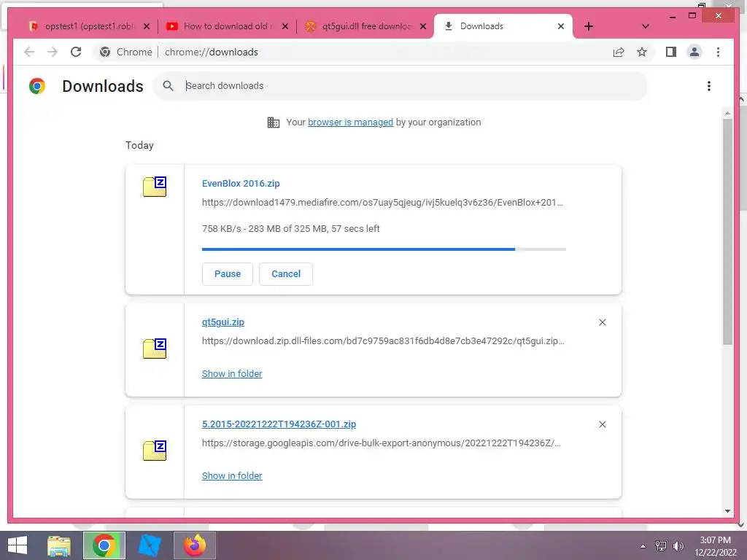Expand the tab search chevron

point(646,26)
